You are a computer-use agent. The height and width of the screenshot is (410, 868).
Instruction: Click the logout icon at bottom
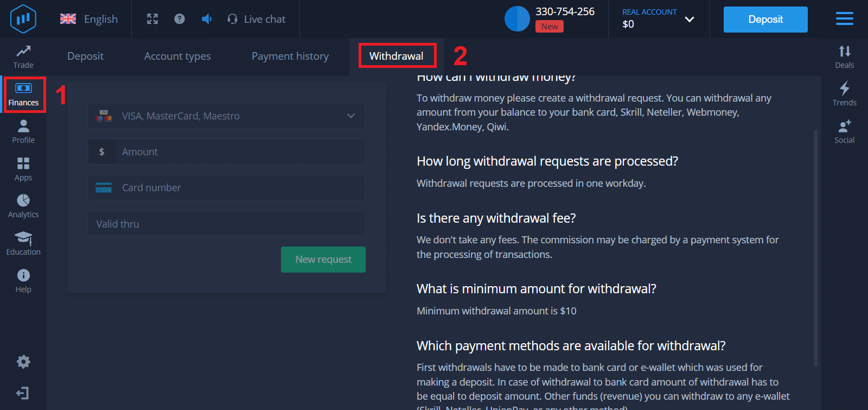tap(23, 393)
